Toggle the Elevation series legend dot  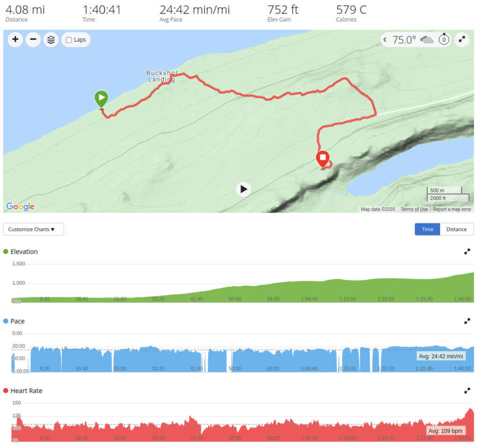(x=6, y=251)
